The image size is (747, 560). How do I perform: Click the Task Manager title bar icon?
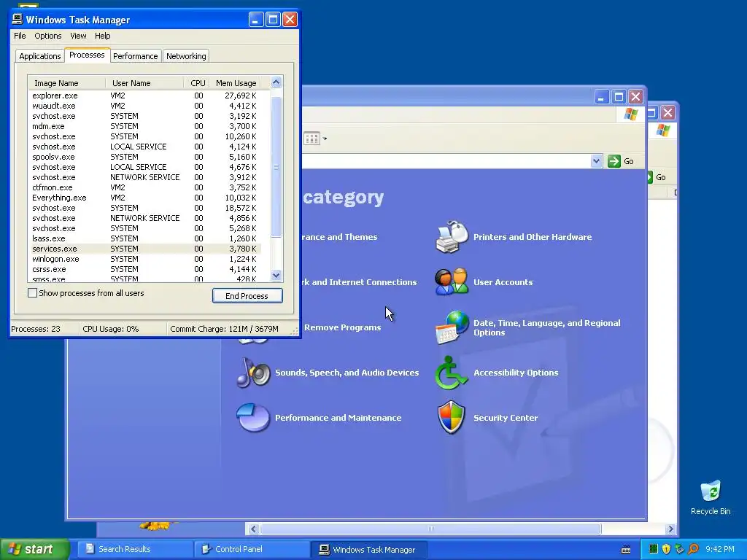18,19
